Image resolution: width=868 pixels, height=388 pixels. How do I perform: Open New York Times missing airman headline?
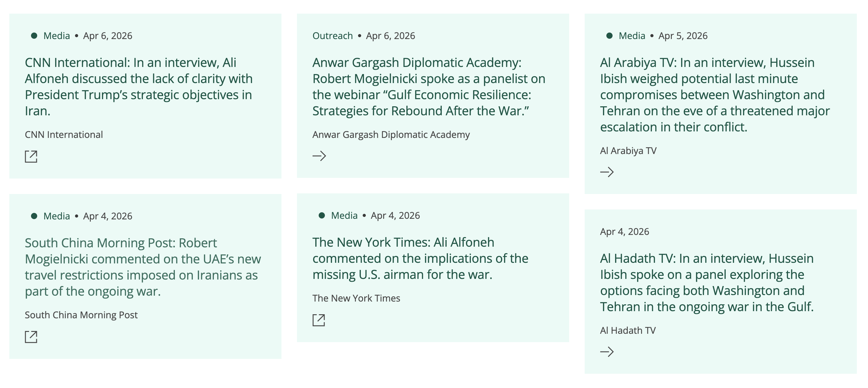420,258
